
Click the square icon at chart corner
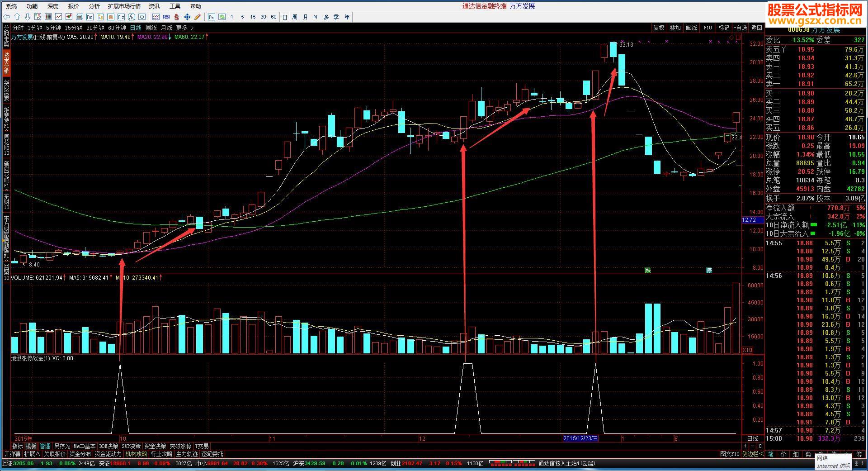(738, 37)
